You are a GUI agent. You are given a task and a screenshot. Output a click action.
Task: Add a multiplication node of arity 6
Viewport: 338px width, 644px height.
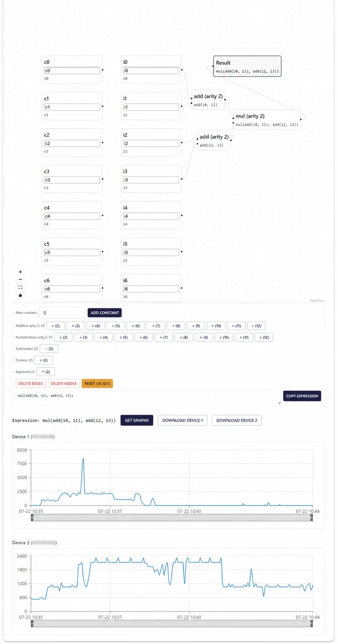[x=144, y=337]
